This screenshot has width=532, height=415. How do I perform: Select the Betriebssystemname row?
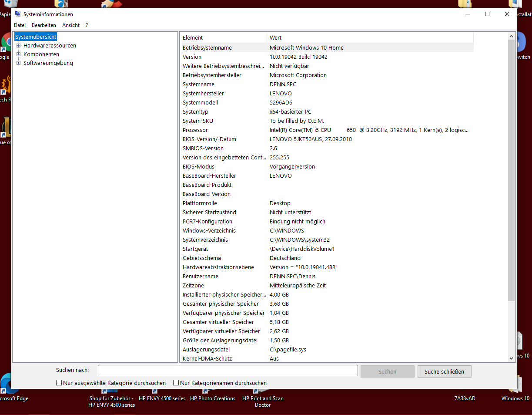click(x=327, y=48)
